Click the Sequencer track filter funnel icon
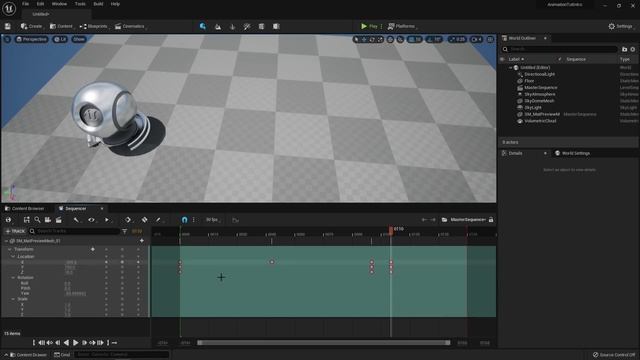640x360 pixels. coord(124,231)
